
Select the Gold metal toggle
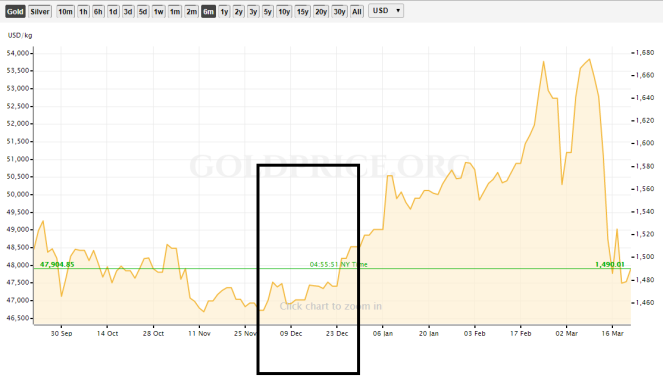click(x=15, y=11)
